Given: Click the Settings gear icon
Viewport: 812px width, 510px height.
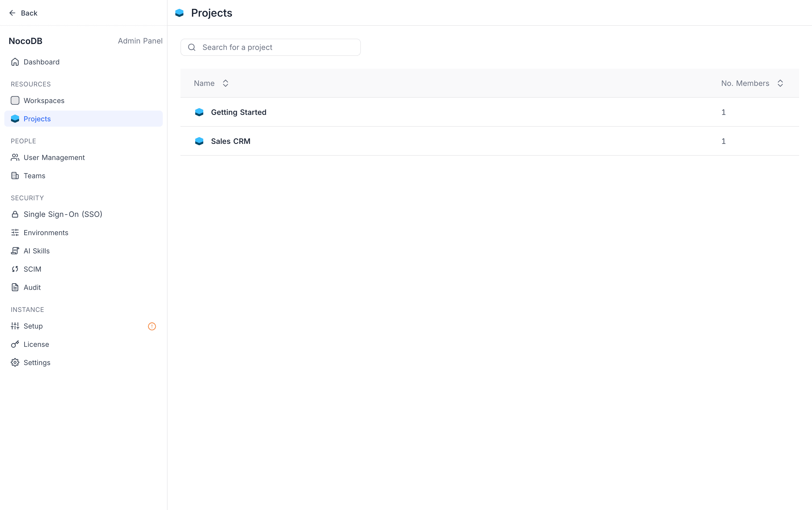Looking at the screenshot, I should [15, 362].
